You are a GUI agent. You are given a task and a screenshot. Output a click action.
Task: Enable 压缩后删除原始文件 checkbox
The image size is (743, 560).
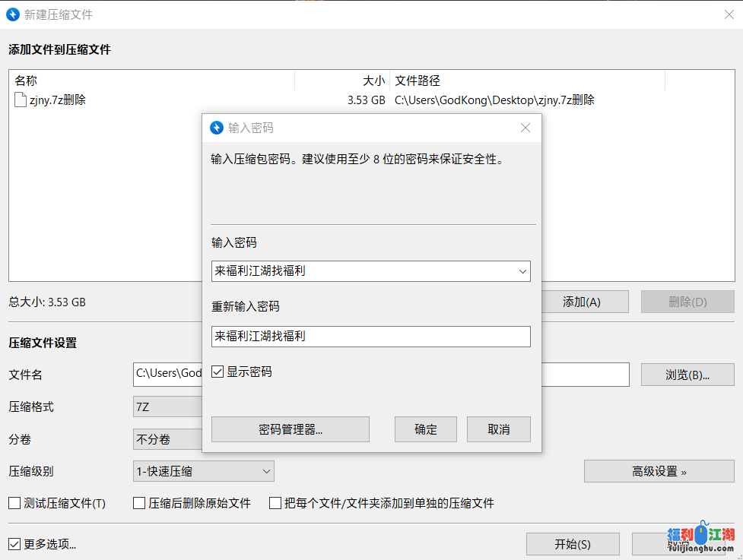(x=139, y=503)
